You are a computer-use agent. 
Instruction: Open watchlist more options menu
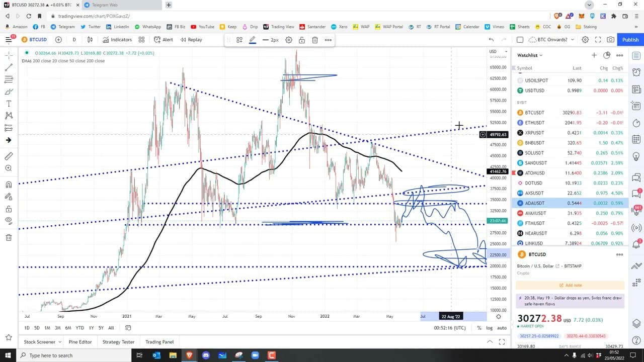click(620, 55)
